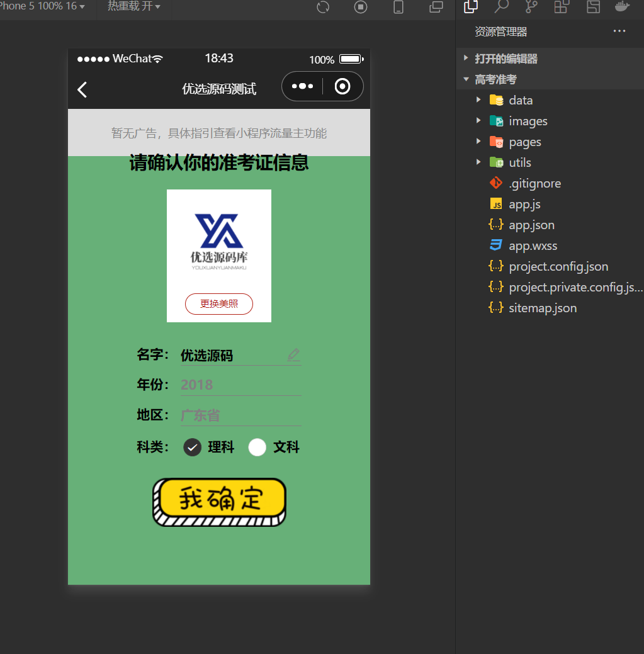This screenshot has height=654, width=644.
Task: Select the 文科 radio option
Action: [257, 448]
